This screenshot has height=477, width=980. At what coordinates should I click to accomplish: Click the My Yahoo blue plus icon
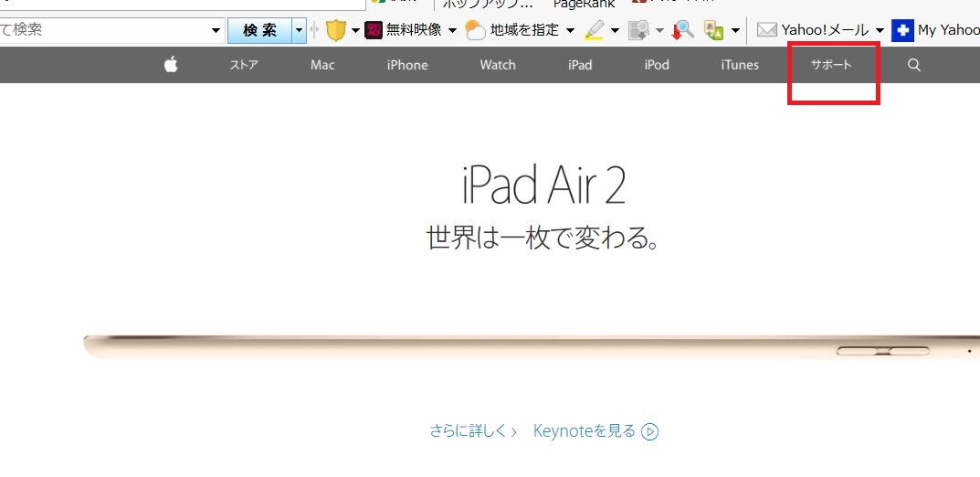click(x=902, y=30)
